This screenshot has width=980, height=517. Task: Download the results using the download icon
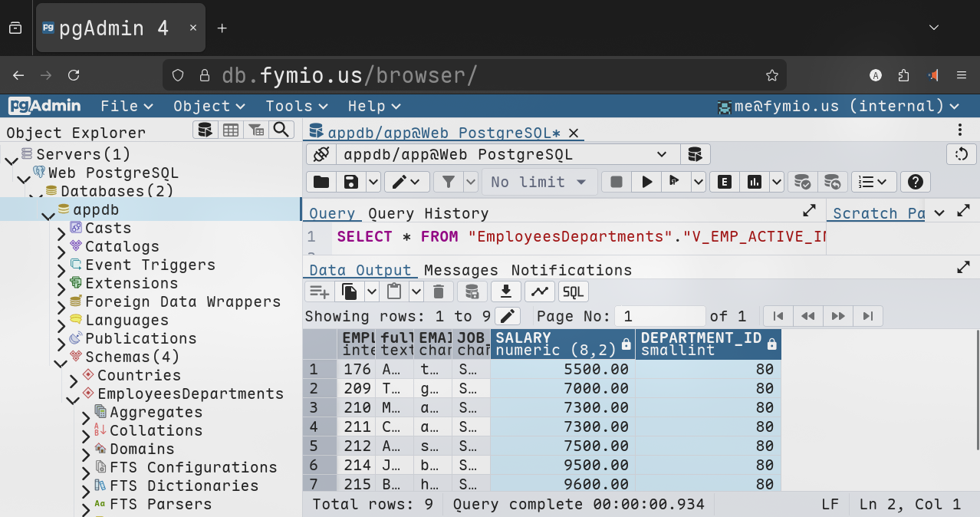(506, 291)
